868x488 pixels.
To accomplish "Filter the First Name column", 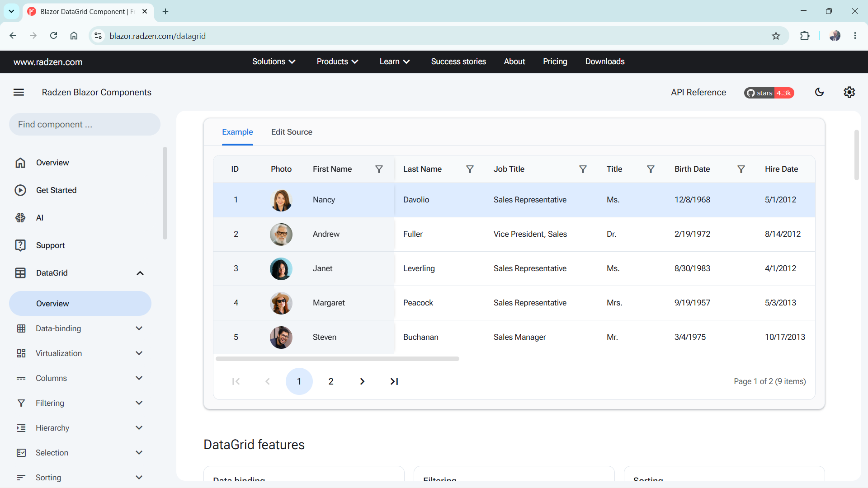I will (379, 169).
